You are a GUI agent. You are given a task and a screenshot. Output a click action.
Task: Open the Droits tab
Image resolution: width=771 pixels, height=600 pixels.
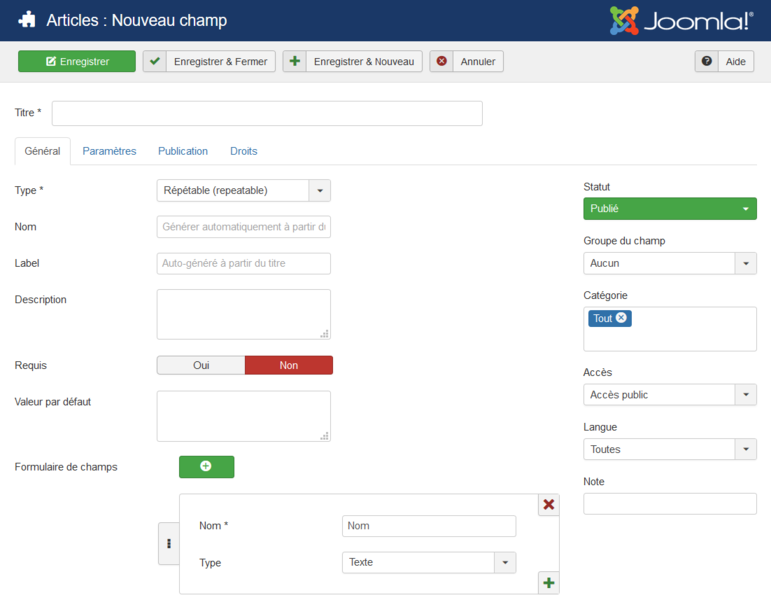pos(244,151)
